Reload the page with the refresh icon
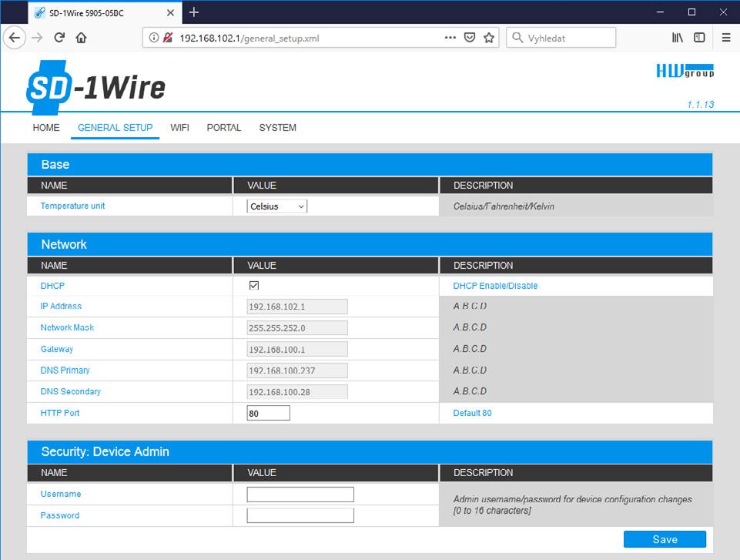740x560 pixels. (x=59, y=38)
